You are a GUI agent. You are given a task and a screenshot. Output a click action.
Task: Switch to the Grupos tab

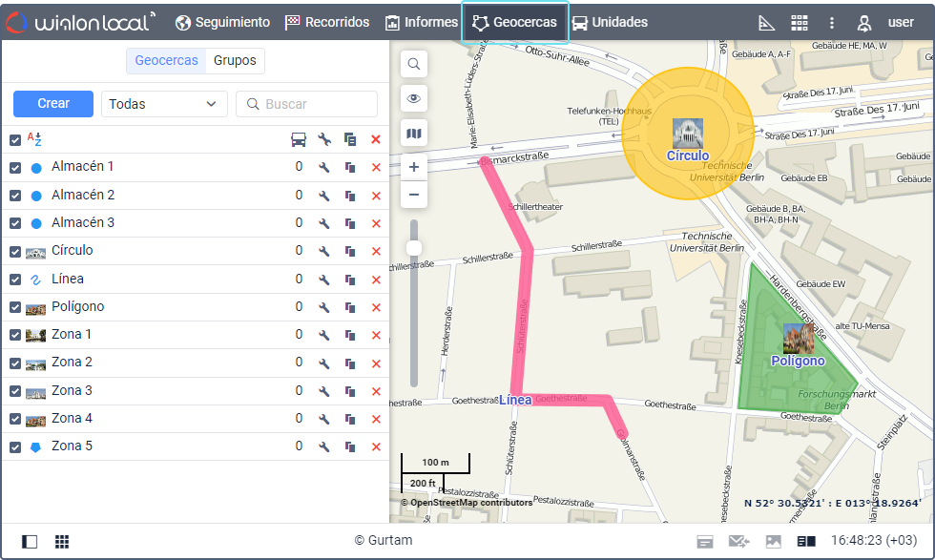point(235,60)
